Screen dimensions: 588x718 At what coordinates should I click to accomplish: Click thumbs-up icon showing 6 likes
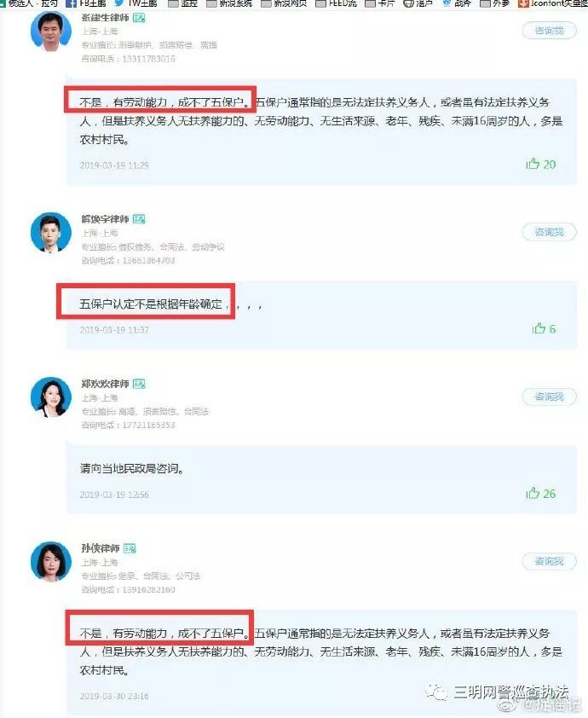(x=539, y=328)
